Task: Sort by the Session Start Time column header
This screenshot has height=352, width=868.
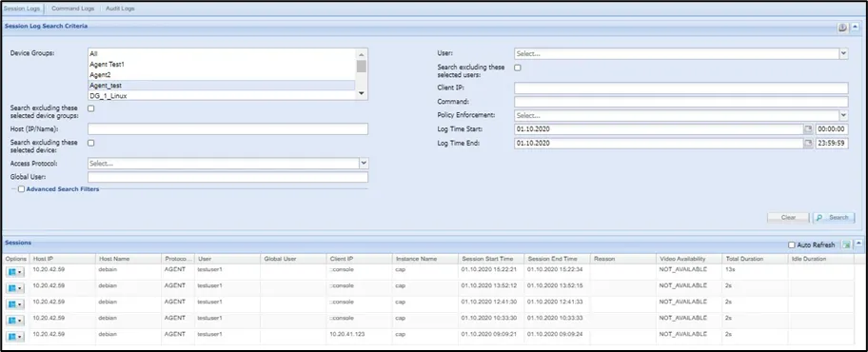Action: coord(491,259)
